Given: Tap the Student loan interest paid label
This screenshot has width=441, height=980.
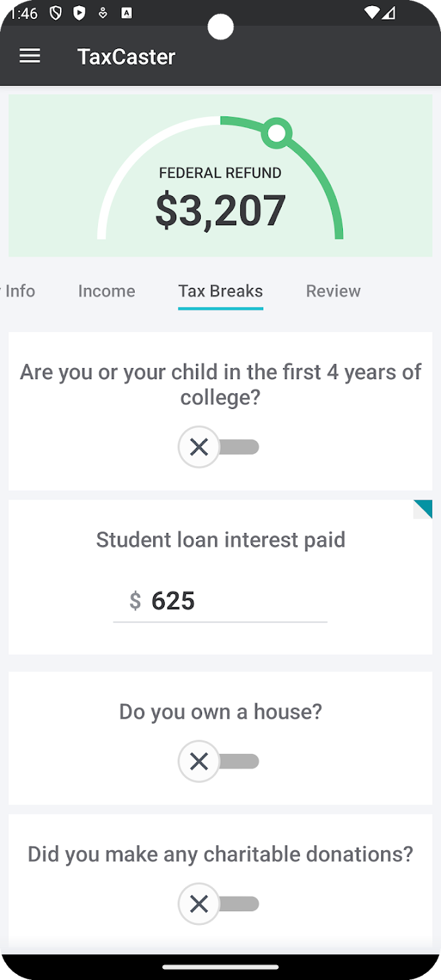Looking at the screenshot, I should 220,540.
